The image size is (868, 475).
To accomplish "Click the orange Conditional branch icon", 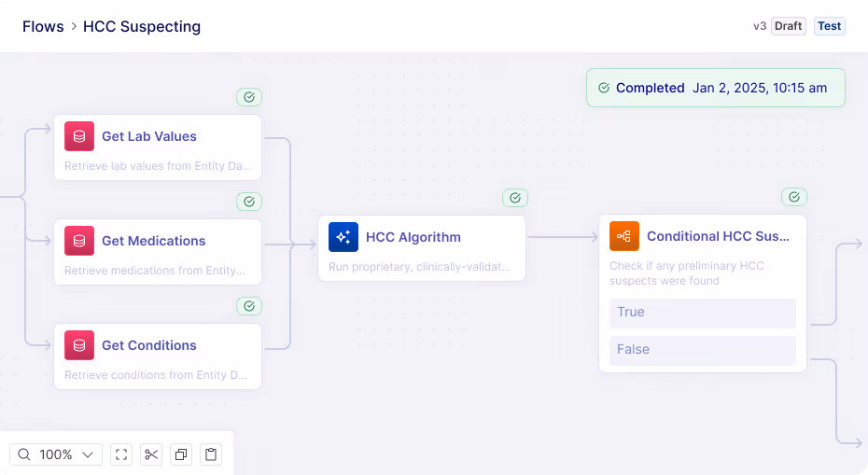I will pos(624,236).
